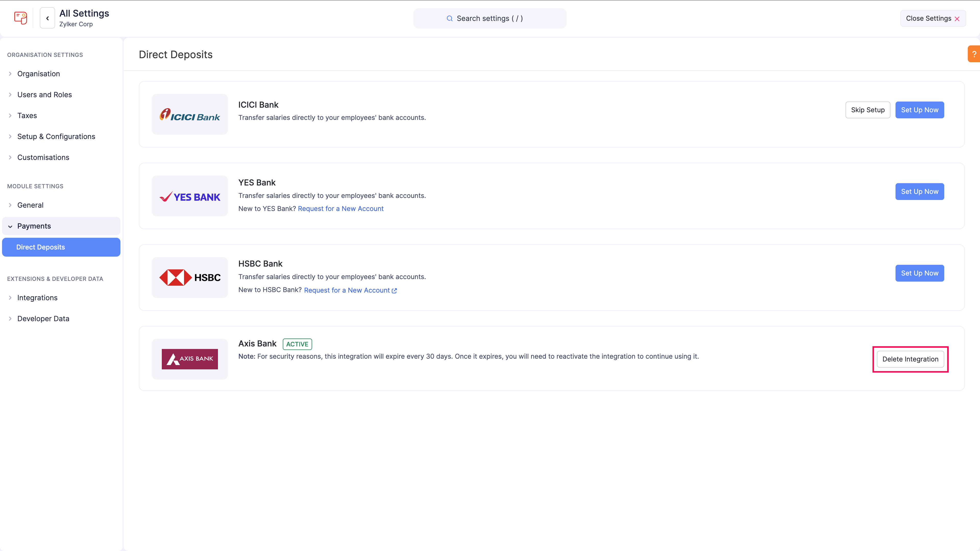This screenshot has width=980, height=551.
Task: Click the external link icon beside HSBC request
Action: (x=394, y=291)
